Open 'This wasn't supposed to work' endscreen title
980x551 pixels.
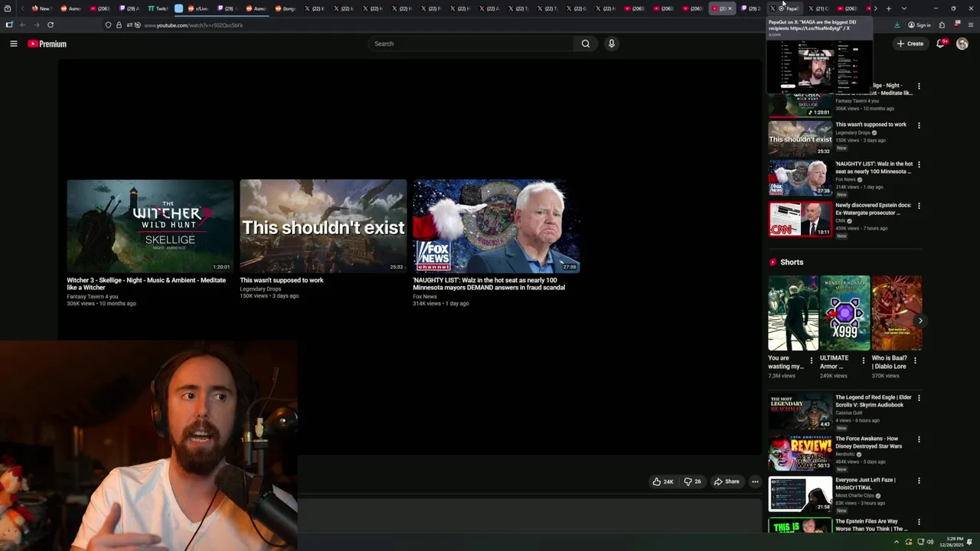(282, 280)
